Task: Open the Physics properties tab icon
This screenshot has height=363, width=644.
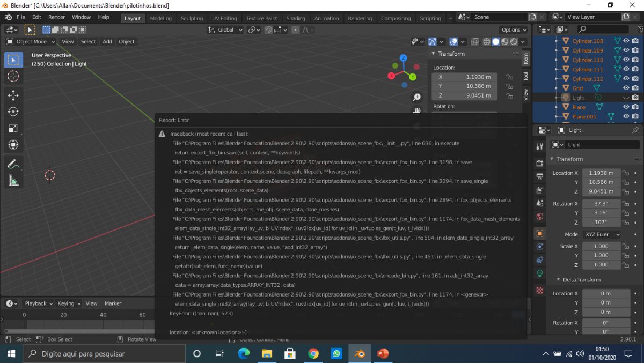Action: coord(540,247)
